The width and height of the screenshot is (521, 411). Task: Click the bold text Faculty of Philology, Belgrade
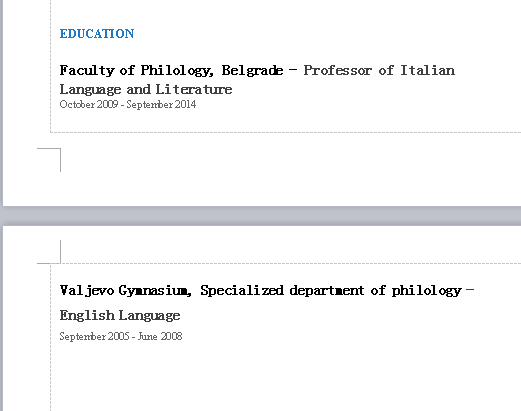pos(171,71)
